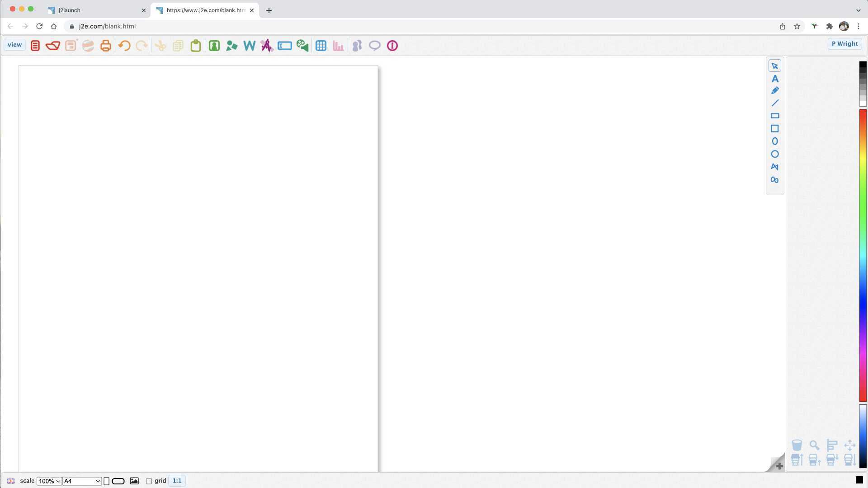Open the scale percentage dropdown
Image resolution: width=868 pixels, height=488 pixels.
point(49,481)
